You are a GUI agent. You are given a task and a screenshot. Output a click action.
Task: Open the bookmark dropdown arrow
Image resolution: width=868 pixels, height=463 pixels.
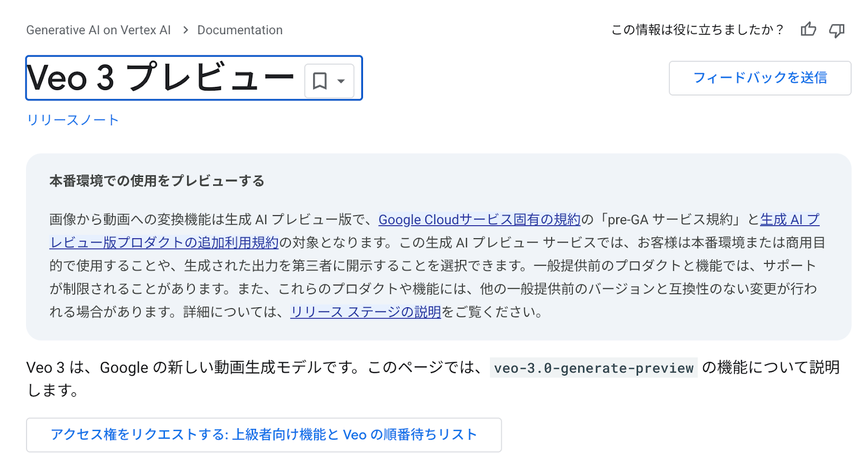(x=340, y=80)
